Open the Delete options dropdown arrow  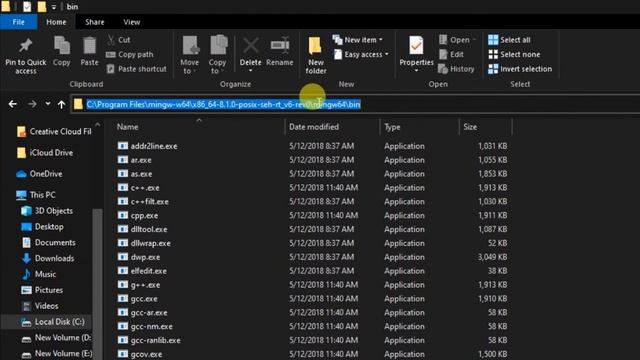coord(251,71)
